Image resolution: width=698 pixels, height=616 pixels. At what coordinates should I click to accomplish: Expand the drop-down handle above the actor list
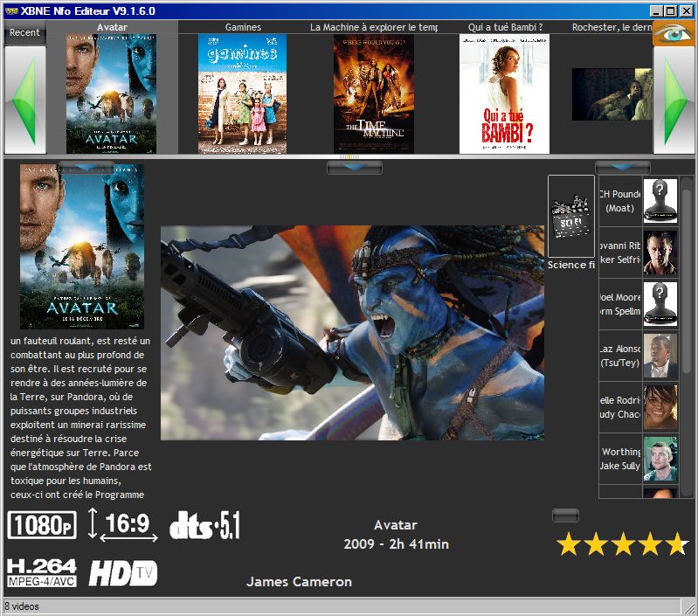(x=623, y=168)
